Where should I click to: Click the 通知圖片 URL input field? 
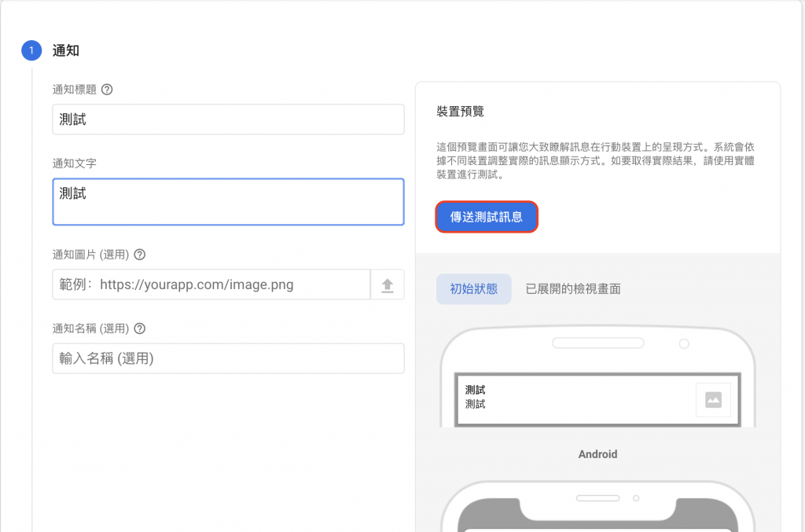(x=211, y=284)
